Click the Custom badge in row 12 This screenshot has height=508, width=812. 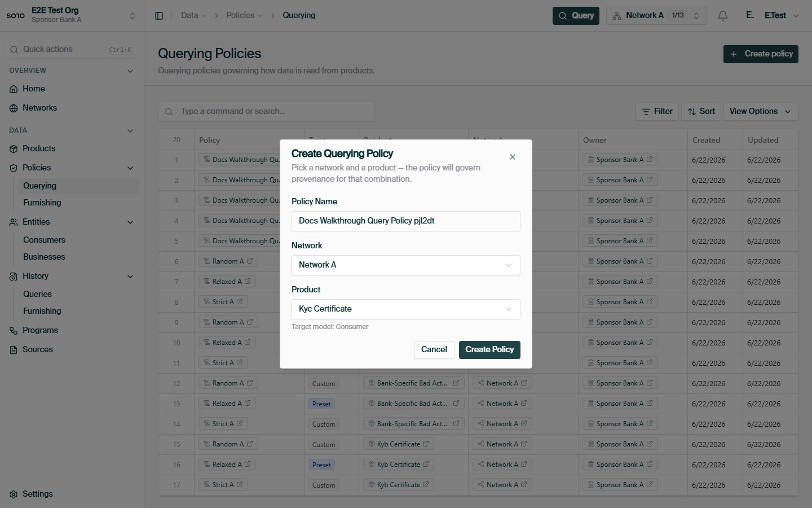324,383
